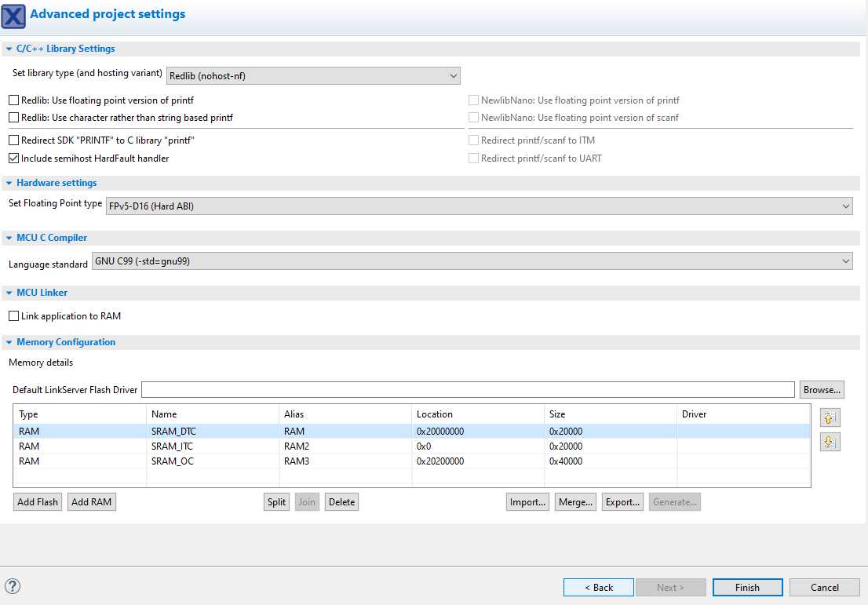Click the Default LinkServer Flash Driver field
The image size is (868, 605).
coord(468,390)
